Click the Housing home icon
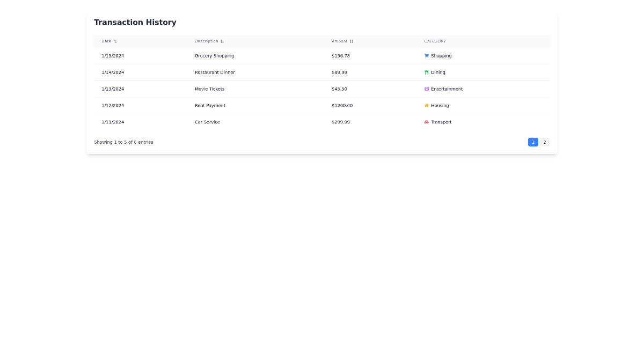The height and width of the screenshot is (338, 644). click(426, 105)
